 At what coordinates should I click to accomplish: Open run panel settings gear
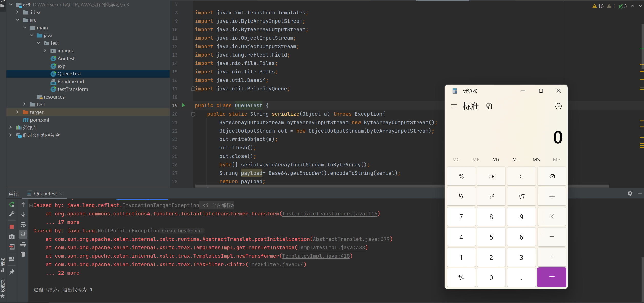click(630, 193)
